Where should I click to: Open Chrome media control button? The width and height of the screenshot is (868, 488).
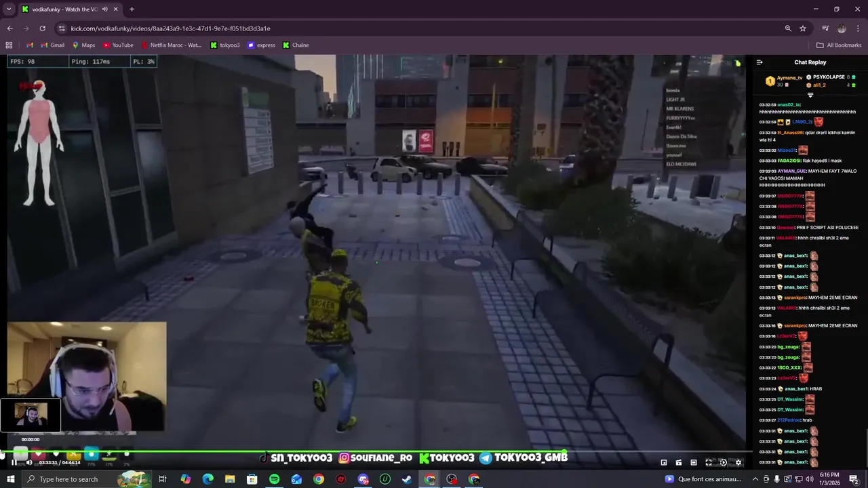click(825, 28)
